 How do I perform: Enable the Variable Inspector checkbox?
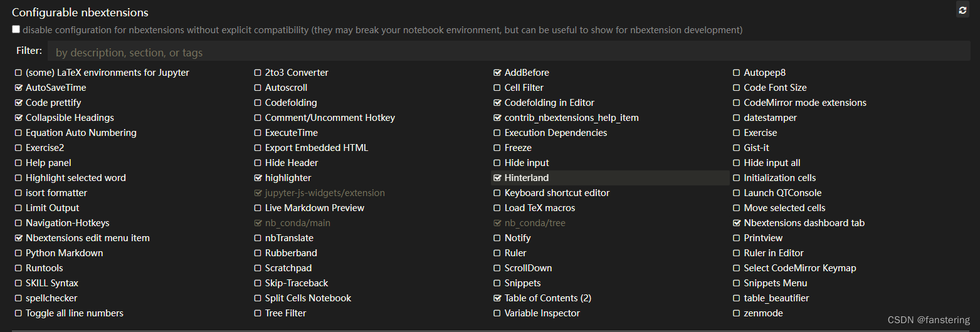(x=498, y=313)
